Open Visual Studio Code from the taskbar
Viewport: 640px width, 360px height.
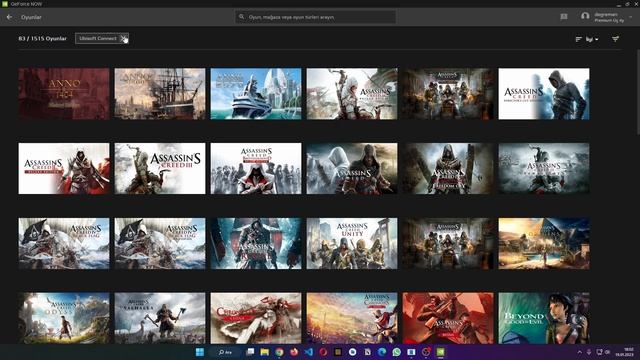(309, 352)
